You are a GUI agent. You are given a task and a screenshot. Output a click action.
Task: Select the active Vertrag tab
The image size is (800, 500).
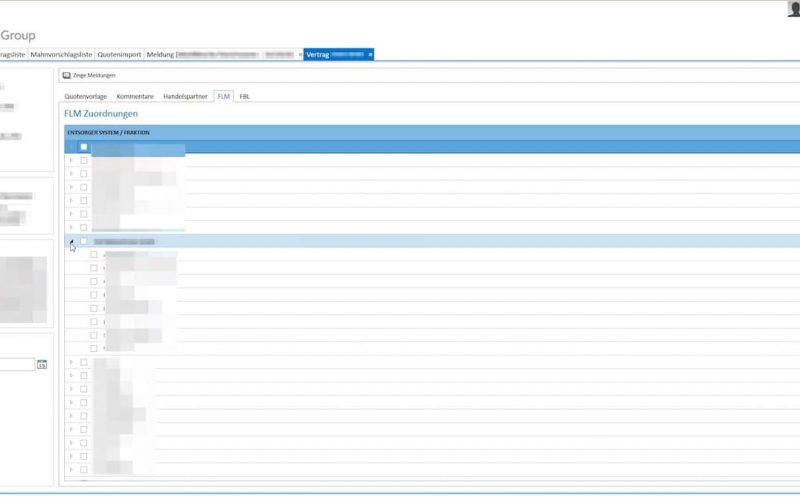point(339,55)
